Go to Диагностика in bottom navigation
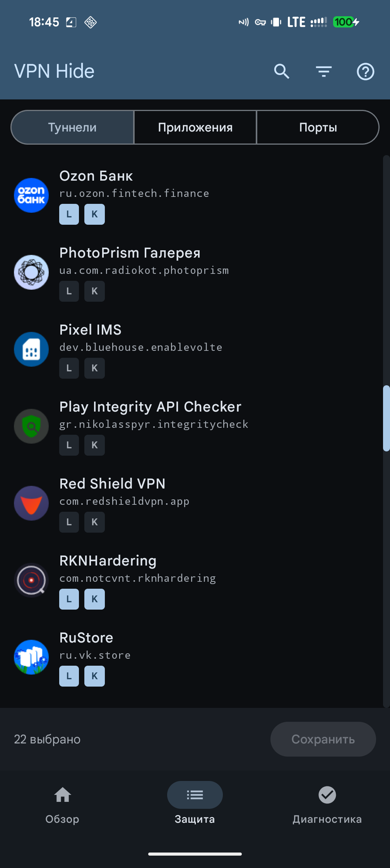This screenshot has width=390, height=868. click(327, 803)
